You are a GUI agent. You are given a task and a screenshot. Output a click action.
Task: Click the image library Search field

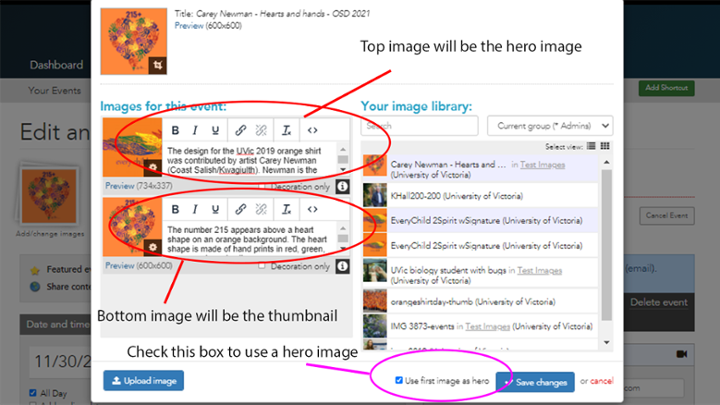click(419, 126)
